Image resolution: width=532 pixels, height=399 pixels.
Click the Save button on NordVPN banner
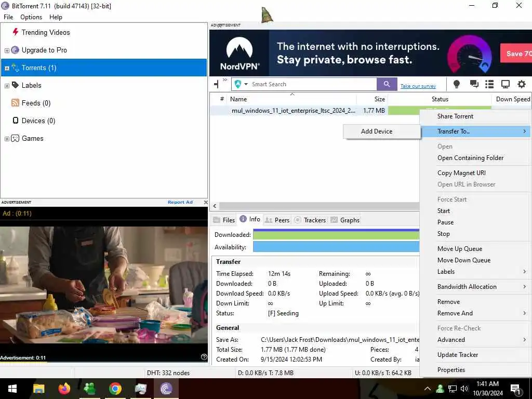(516, 54)
